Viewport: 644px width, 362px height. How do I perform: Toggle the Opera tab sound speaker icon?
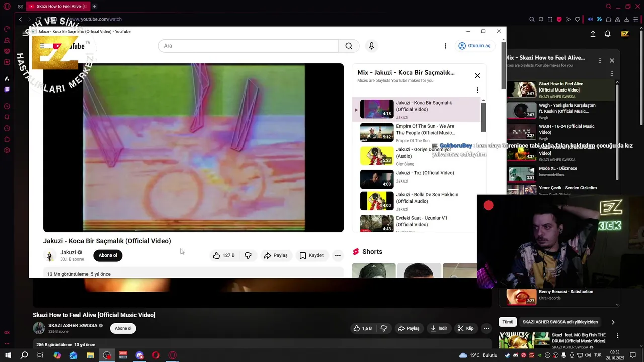(591, 19)
